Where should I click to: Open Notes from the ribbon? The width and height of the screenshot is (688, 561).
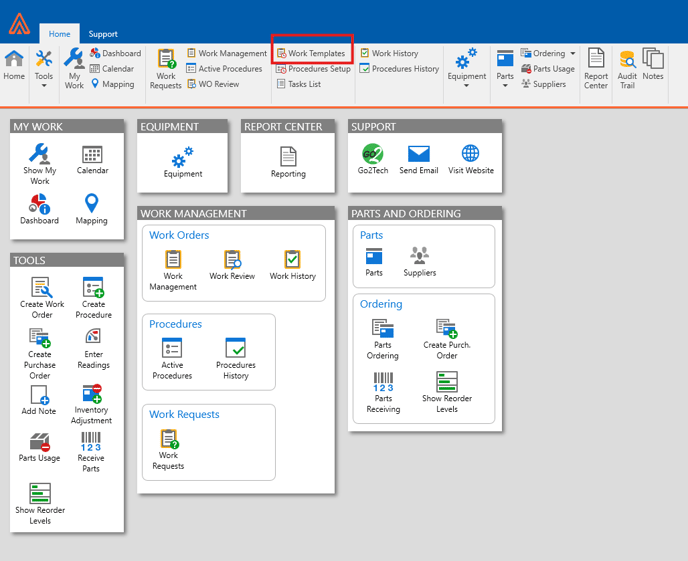[653, 64]
